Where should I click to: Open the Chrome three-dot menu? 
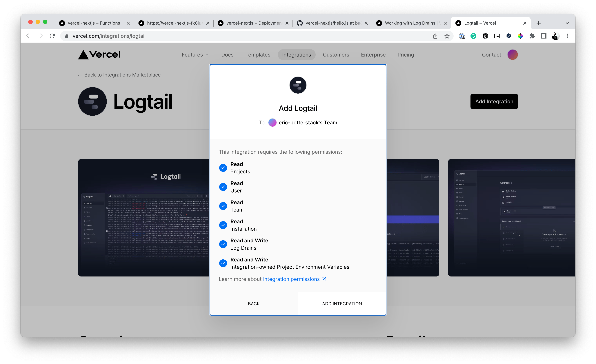click(x=567, y=36)
